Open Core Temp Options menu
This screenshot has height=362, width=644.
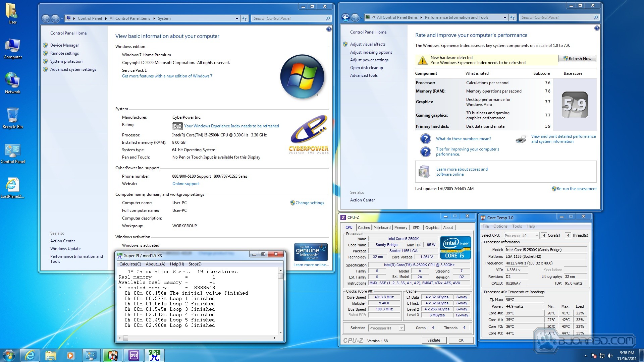tap(500, 226)
